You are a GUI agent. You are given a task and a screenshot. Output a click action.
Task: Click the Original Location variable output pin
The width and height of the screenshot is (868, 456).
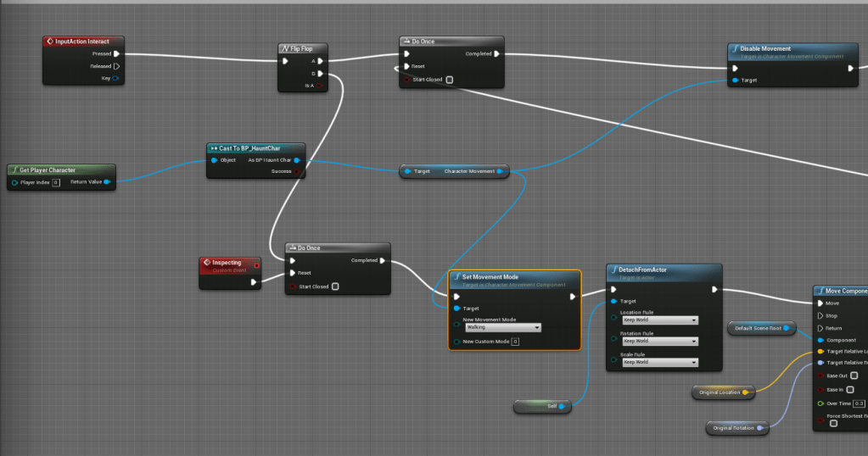coord(745,392)
